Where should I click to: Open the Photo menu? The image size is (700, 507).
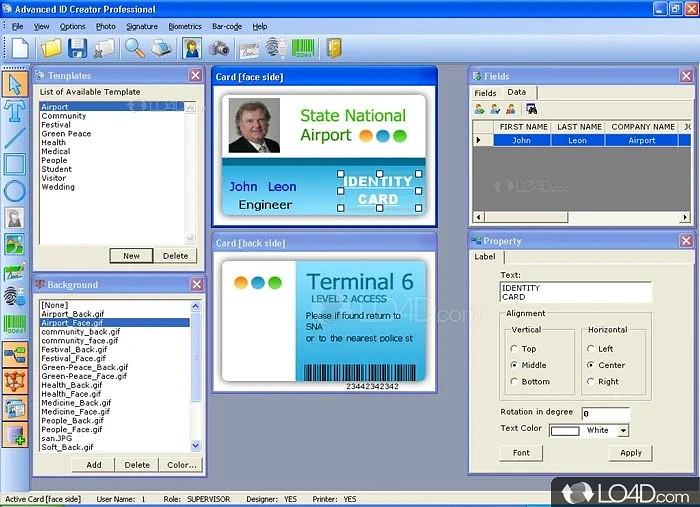(x=105, y=26)
